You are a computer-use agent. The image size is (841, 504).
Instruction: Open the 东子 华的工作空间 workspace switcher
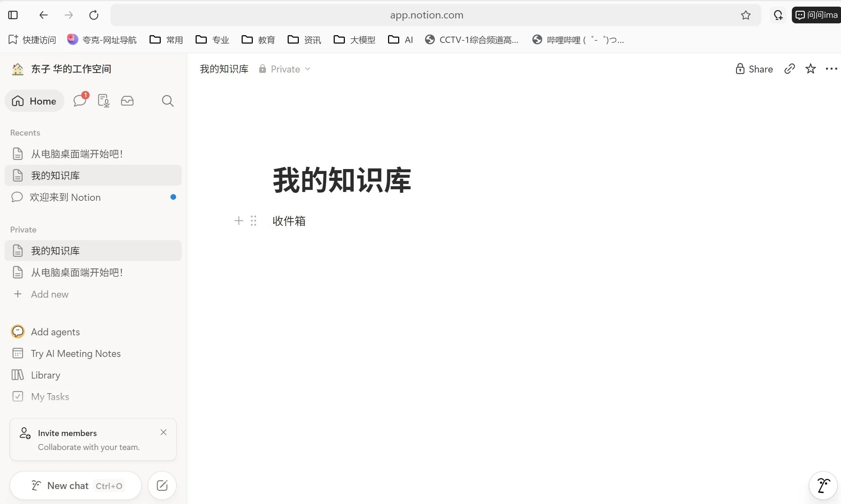click(61, 69)
